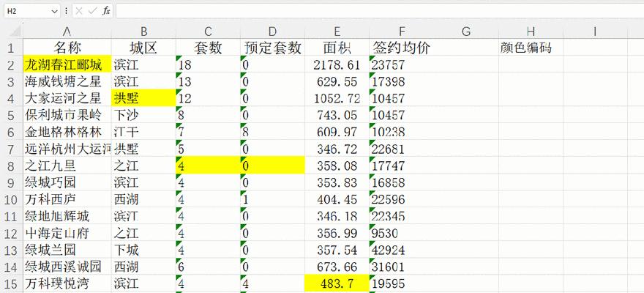Image resolution: width=644 pixels, height=293 pixels.
Task: Select price cell 31601
Action: (x=402, y=267)
